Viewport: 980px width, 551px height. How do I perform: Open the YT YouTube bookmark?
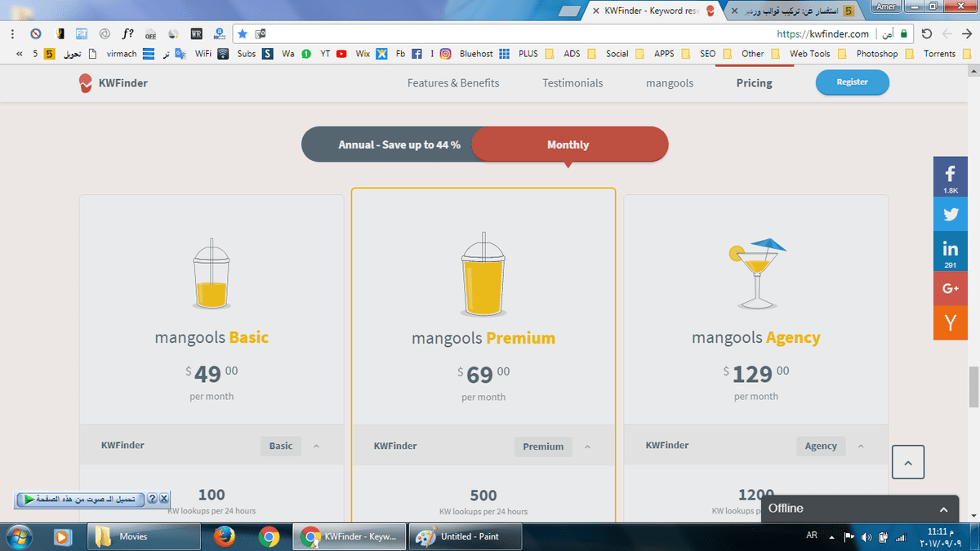point(333,54)
